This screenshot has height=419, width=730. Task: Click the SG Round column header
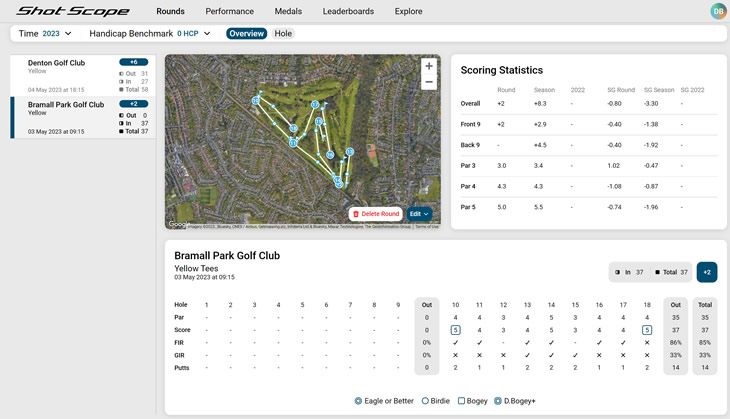[x=621, y=90]
